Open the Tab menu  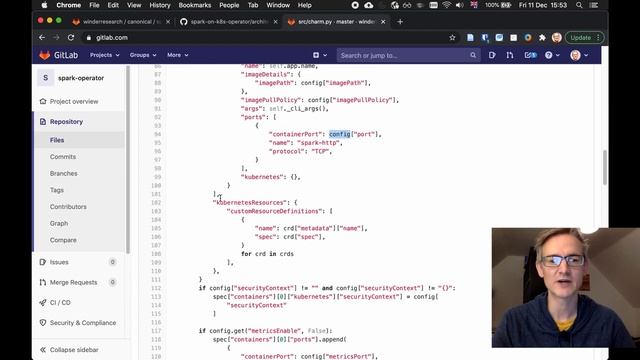[253, 5]
